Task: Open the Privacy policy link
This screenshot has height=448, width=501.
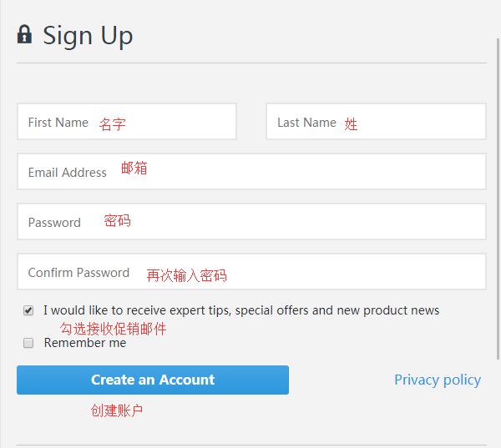Action: (438, 380)
